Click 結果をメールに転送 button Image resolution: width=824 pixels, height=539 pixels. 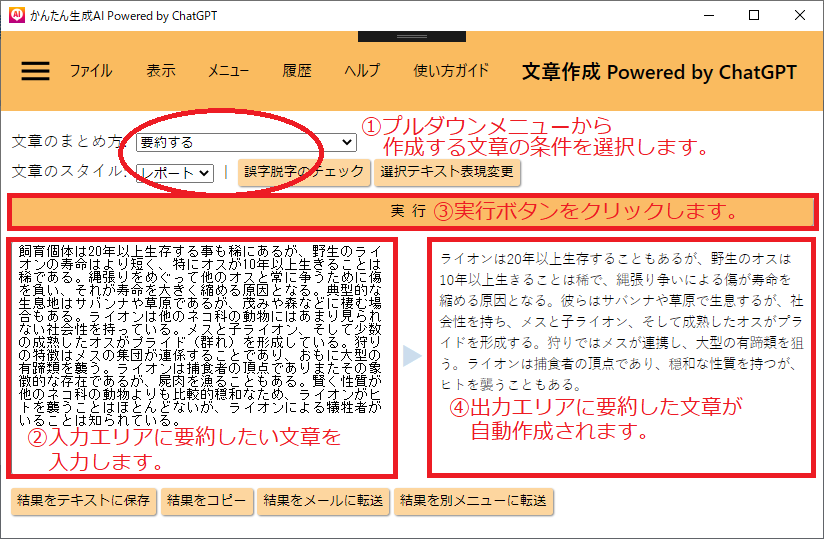click(323, 501)
